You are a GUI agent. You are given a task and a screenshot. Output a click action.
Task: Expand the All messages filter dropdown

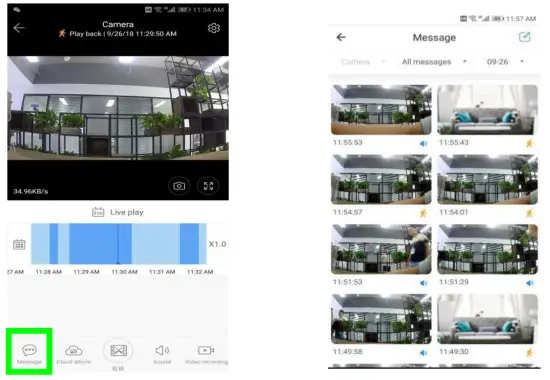point(434,62)
